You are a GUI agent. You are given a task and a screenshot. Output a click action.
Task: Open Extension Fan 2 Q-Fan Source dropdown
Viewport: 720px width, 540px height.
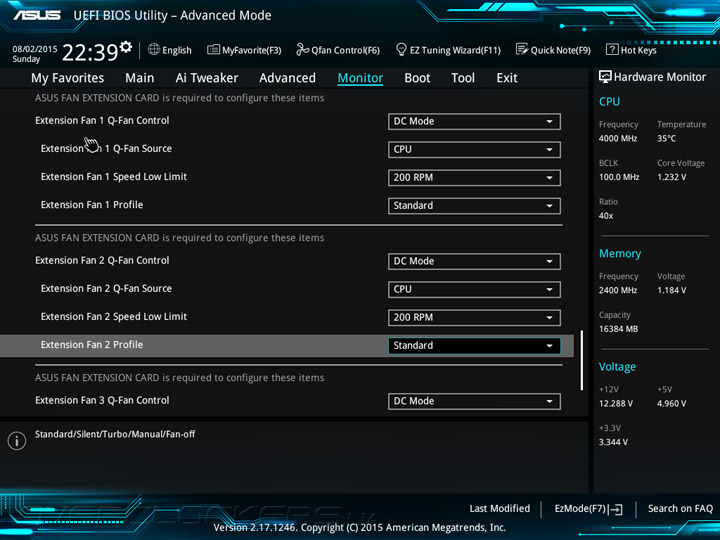tap(474, 289)
